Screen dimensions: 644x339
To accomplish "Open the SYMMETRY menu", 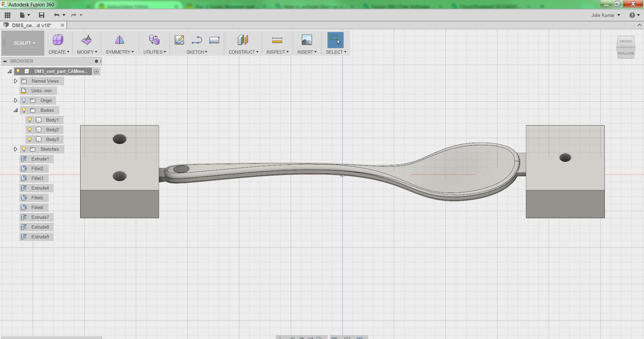I will (x=119, y=52).
